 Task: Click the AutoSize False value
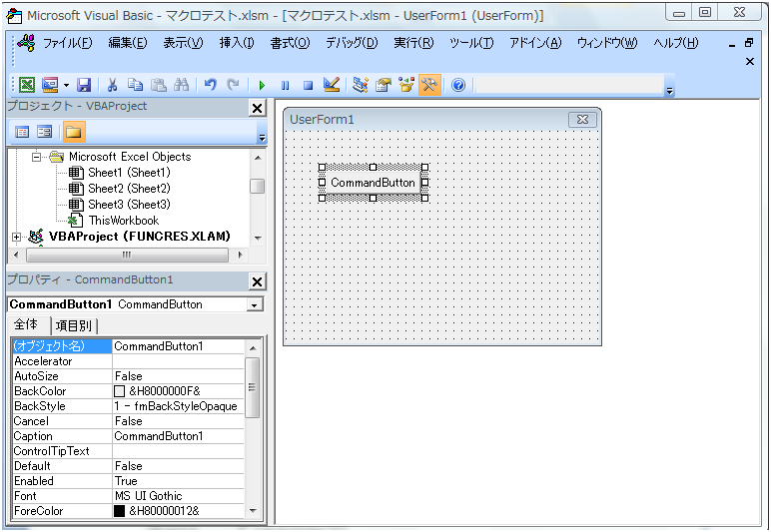coord(178,376)
